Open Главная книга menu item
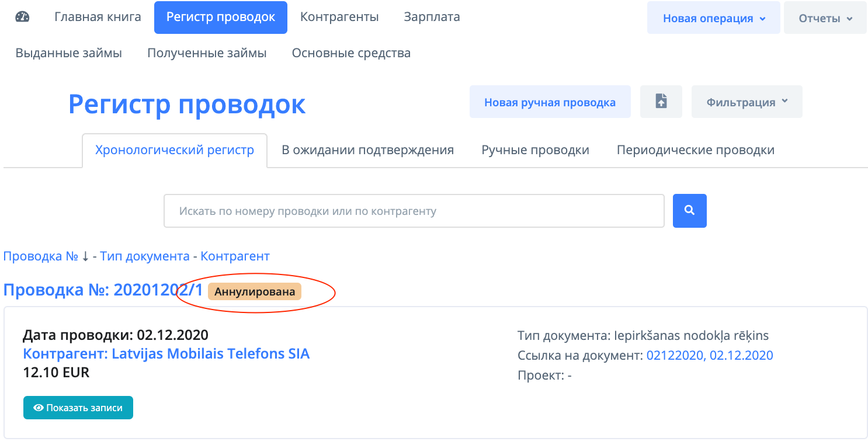The height and width of the screenshot is (445, 868). tap(98, 17)
